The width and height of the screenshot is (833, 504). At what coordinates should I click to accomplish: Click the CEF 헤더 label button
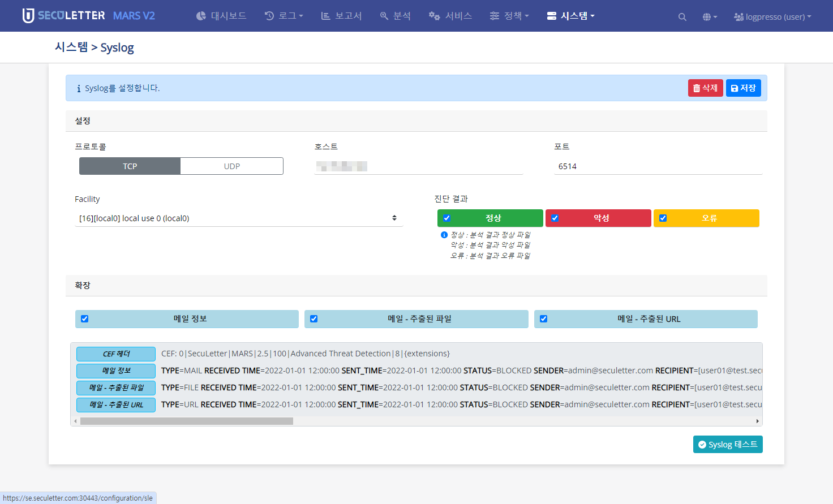pyautogui.click(x=116, y=354)
